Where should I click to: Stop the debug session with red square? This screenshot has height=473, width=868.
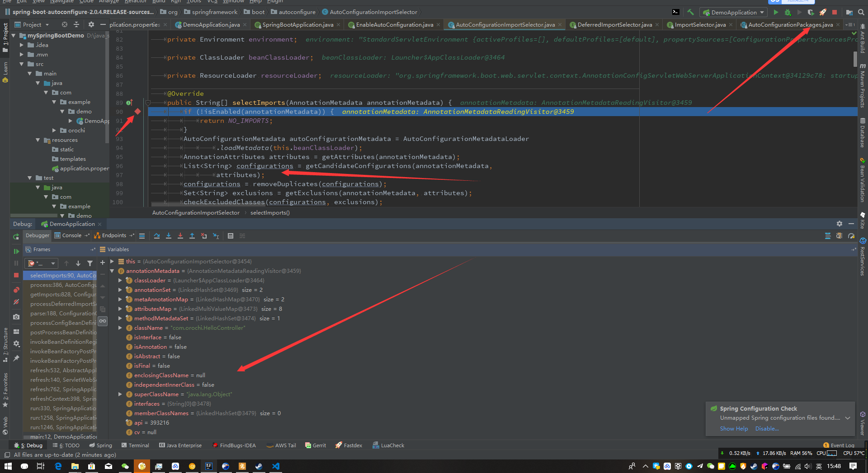coord(16,275)
